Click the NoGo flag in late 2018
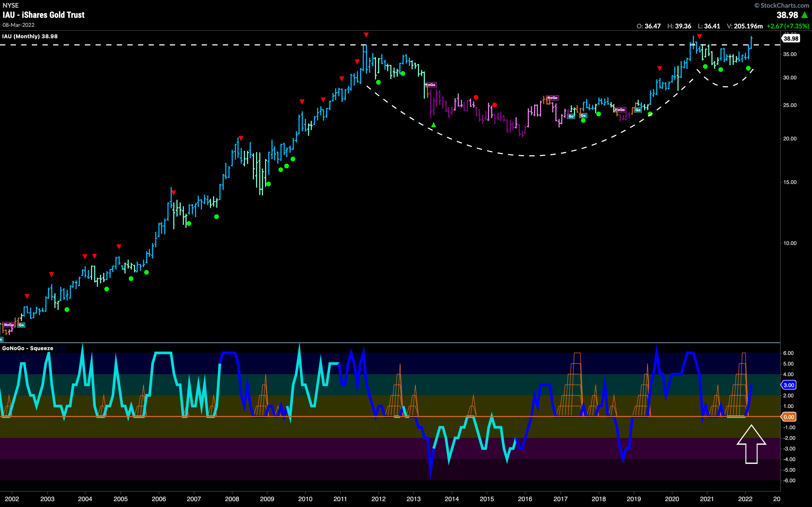The height and width of the screenshot is (507, 812). [620, 110]
